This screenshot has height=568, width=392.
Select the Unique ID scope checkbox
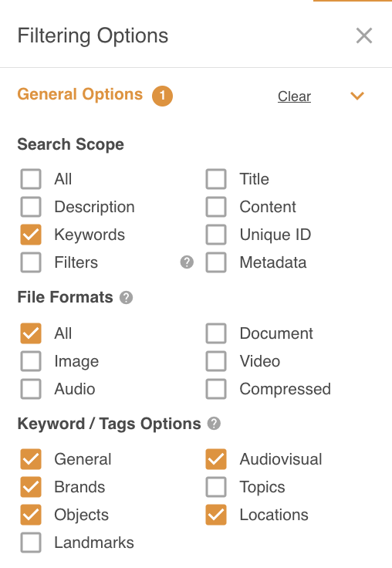click(216, 235)
